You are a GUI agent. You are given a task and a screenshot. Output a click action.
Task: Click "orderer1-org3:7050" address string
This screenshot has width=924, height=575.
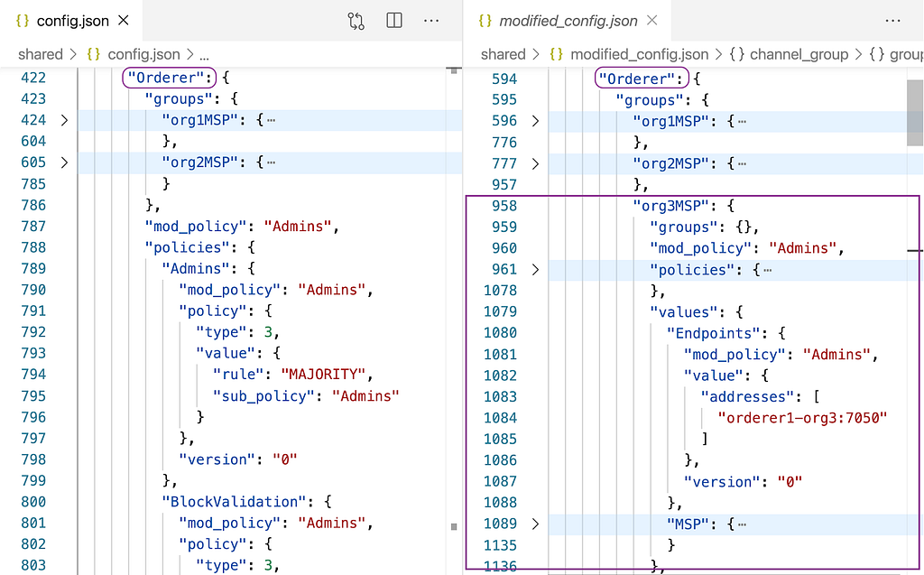(x=802, y=418)
